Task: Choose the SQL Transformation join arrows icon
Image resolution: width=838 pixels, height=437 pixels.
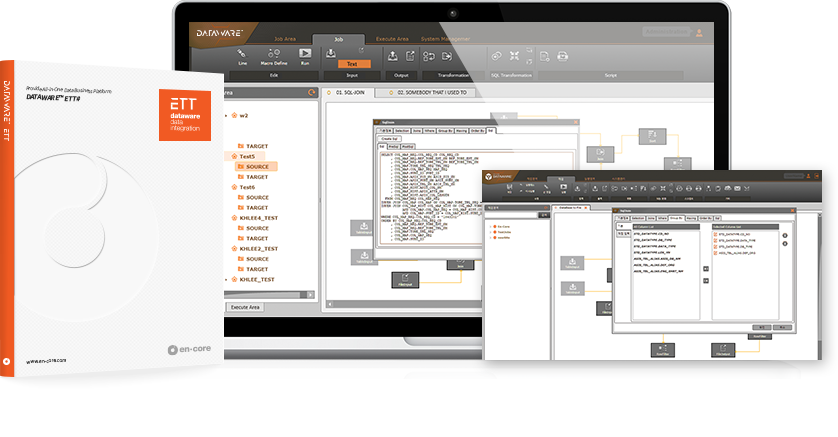Action: pos(514,56)
